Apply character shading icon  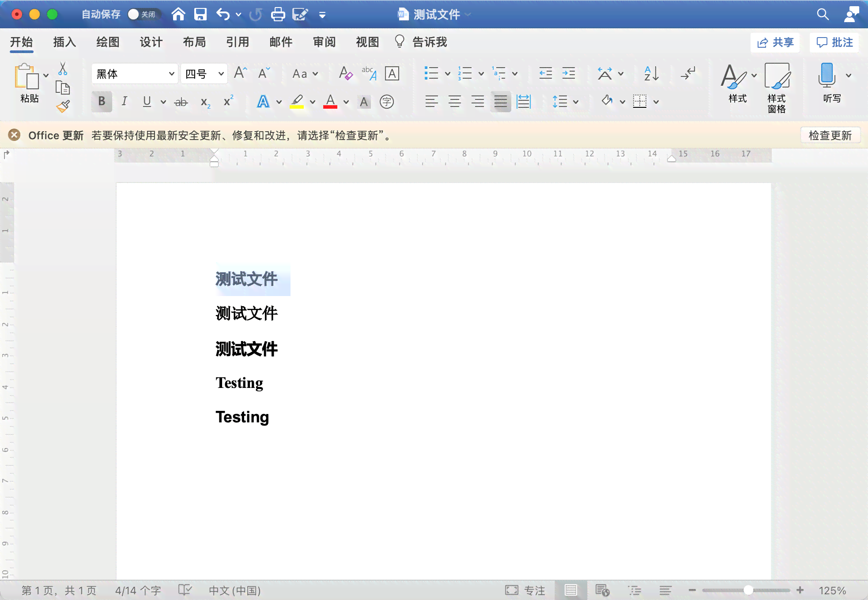pos(364,102)
